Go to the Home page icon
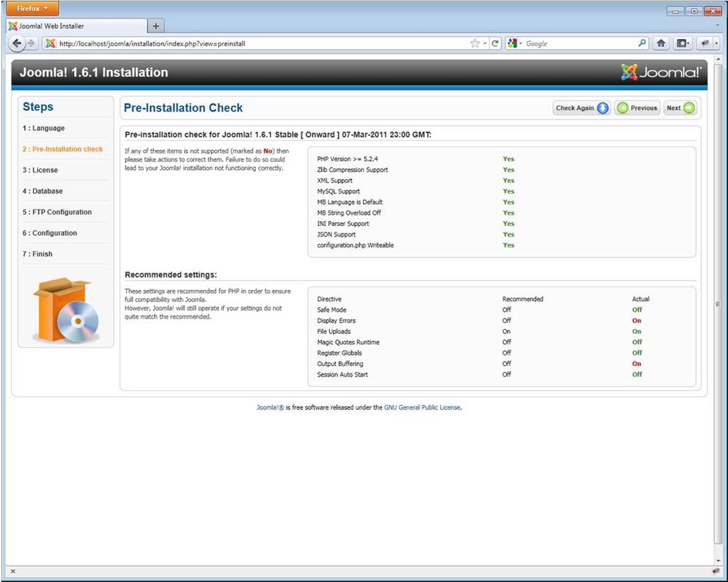Image resolution: width=728 pixels, height=582 pixels. click(660, 43)
